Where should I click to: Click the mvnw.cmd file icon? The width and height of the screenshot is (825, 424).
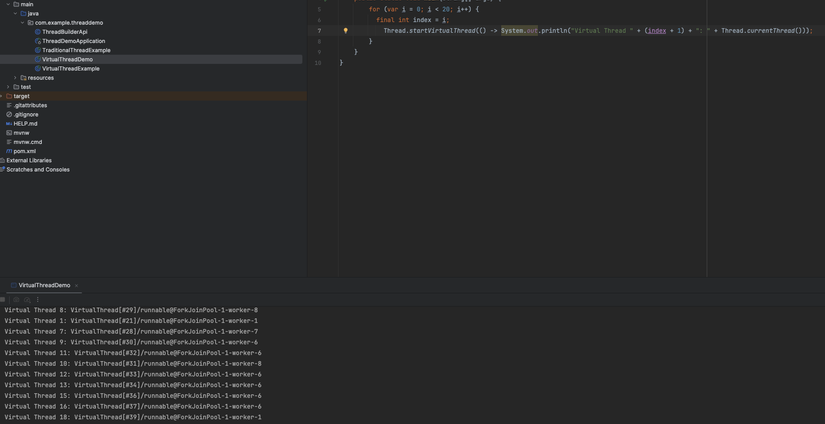pos(9,142)
